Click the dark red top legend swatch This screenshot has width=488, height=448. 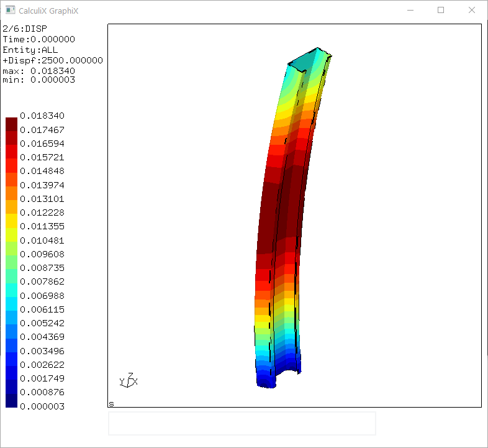pos(11,124)
